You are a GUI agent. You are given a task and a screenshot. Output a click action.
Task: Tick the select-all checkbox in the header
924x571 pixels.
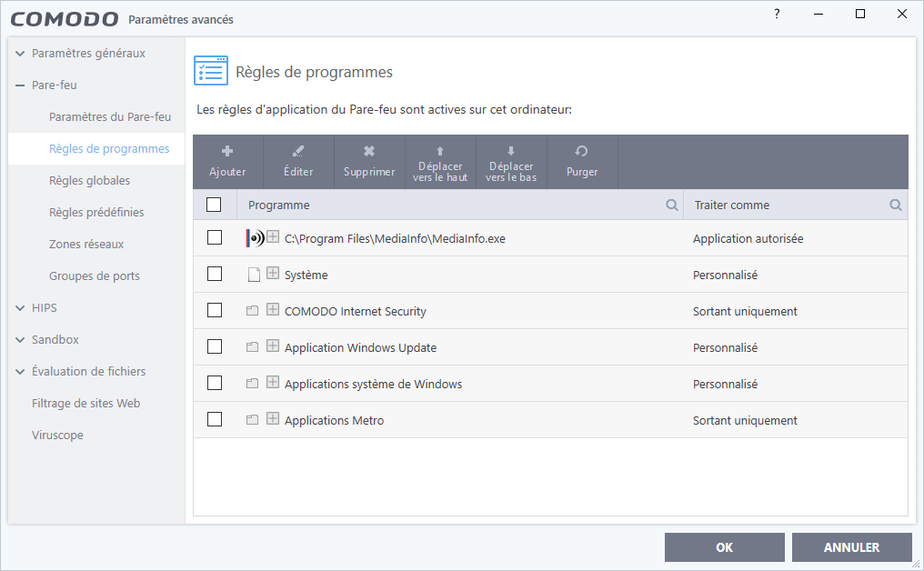tap(214, 205)
